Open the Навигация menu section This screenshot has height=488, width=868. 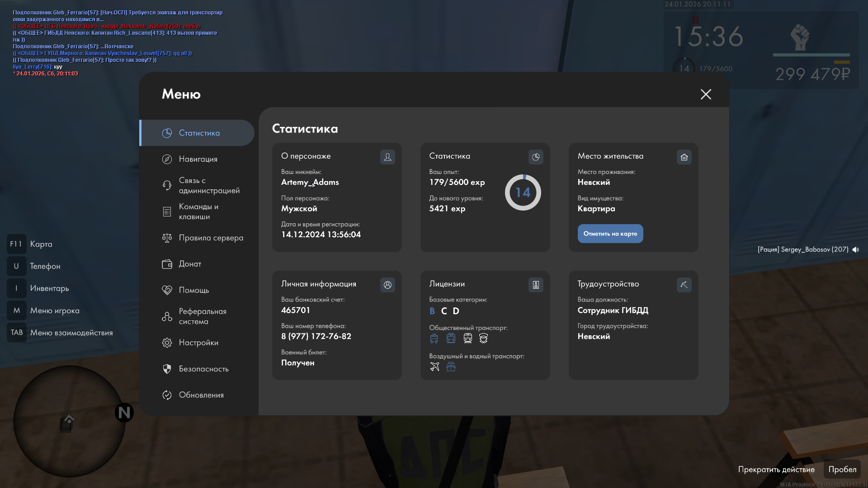coord(198,159)
